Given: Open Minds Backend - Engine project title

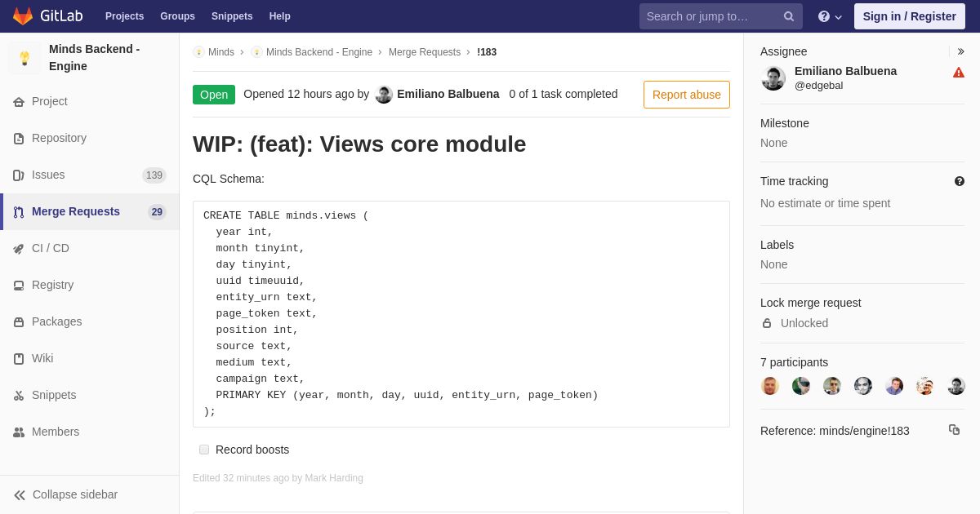Looking at the screenshot, I should click(x=94, y=57).
